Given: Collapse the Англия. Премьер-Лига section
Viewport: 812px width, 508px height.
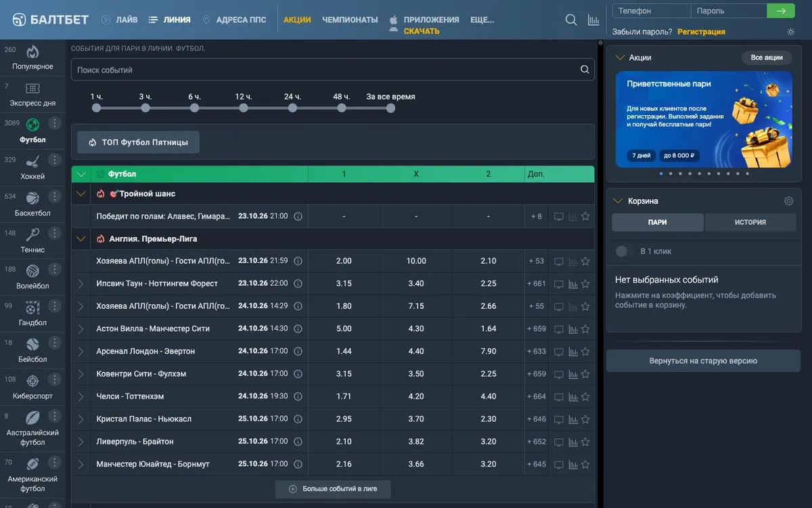Looking at the screenshot, I should coord(81,239).
